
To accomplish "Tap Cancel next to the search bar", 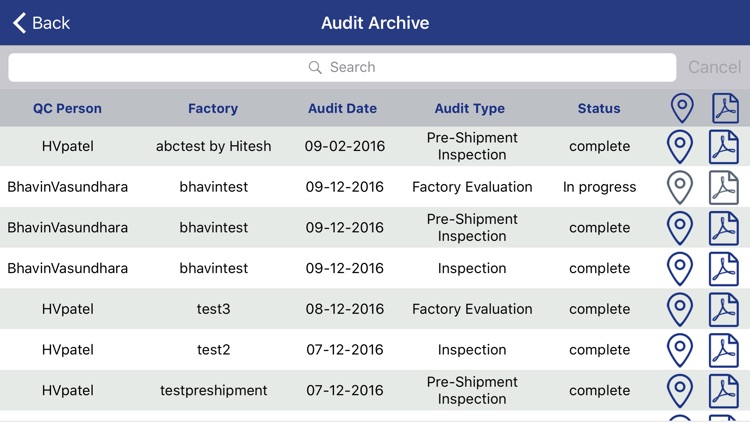I will tap(714, 67).
